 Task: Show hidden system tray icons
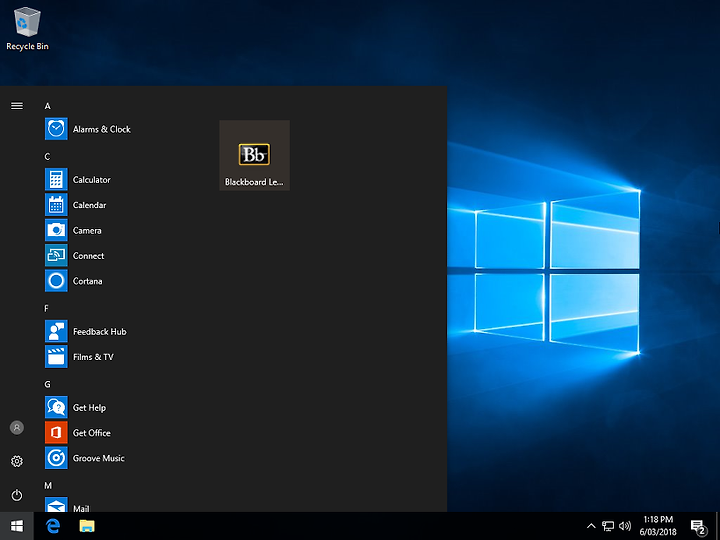click(x=591, y=526)
